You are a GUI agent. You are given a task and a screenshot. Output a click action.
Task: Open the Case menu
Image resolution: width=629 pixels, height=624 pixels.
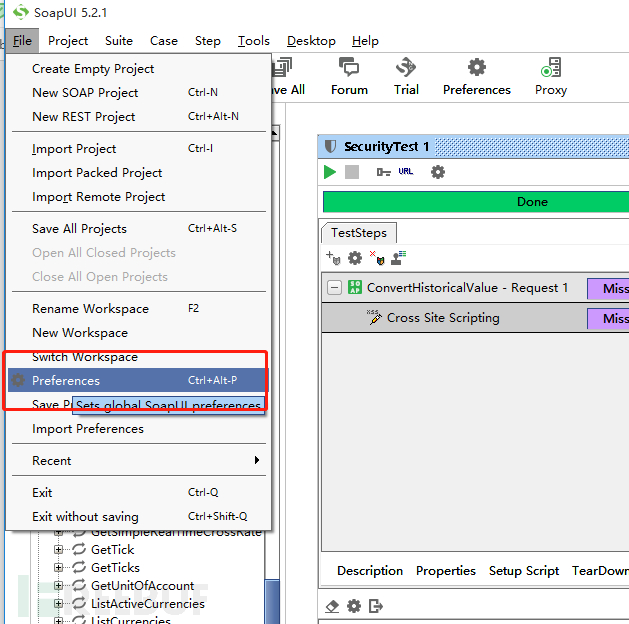(x=164, y=41)
